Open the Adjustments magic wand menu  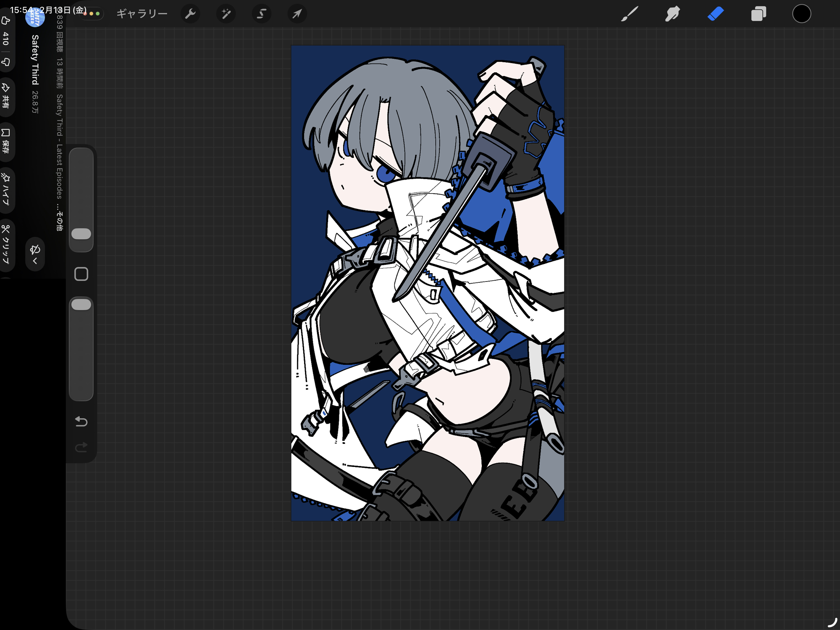[226, 14]
